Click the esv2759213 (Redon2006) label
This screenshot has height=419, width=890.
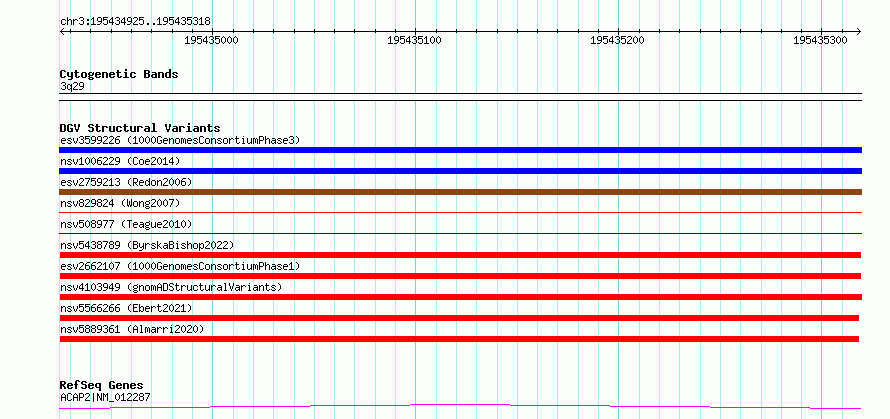(126, 182)
